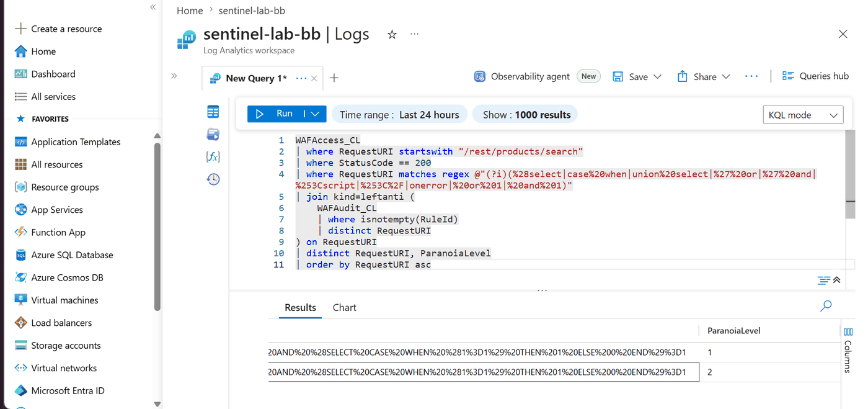Run the query

point(275,114)
